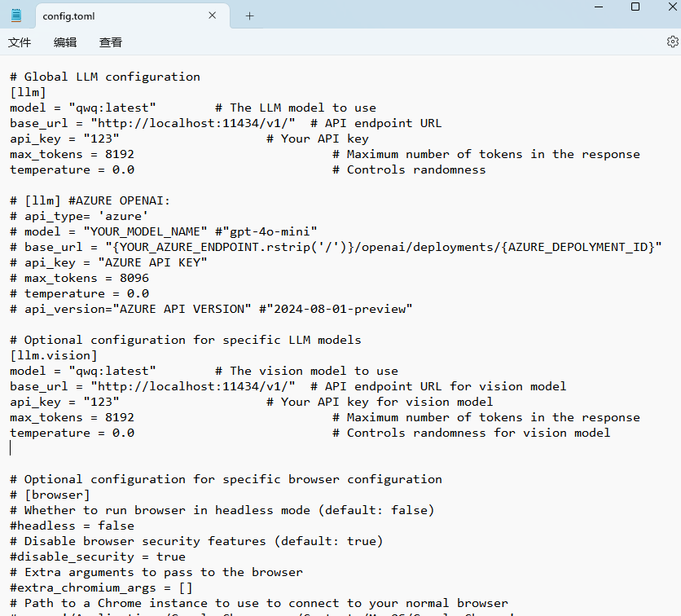Click '# [llm] #AZURE OPENAI:' line
This screenshot has width=681, height=616.
pyautogui.click(x=90, y=200)
